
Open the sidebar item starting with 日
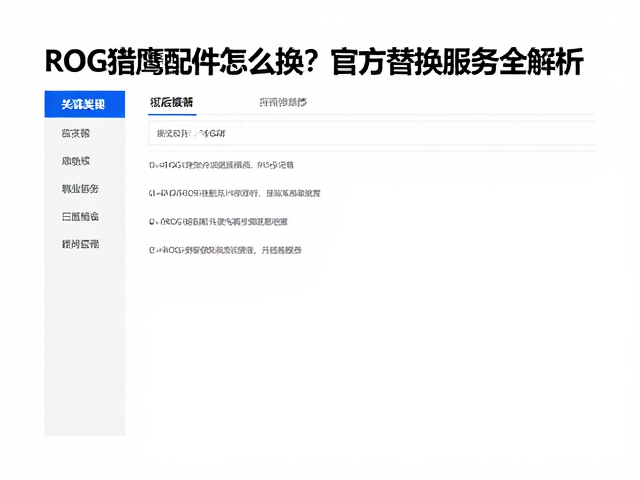(80, 216)
